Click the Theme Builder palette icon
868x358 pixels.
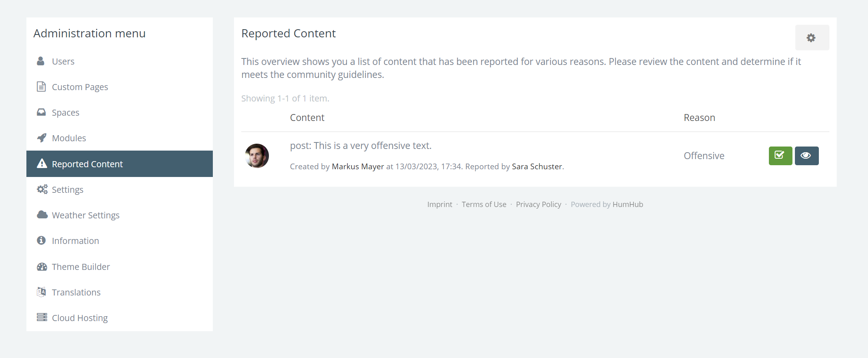42,267
